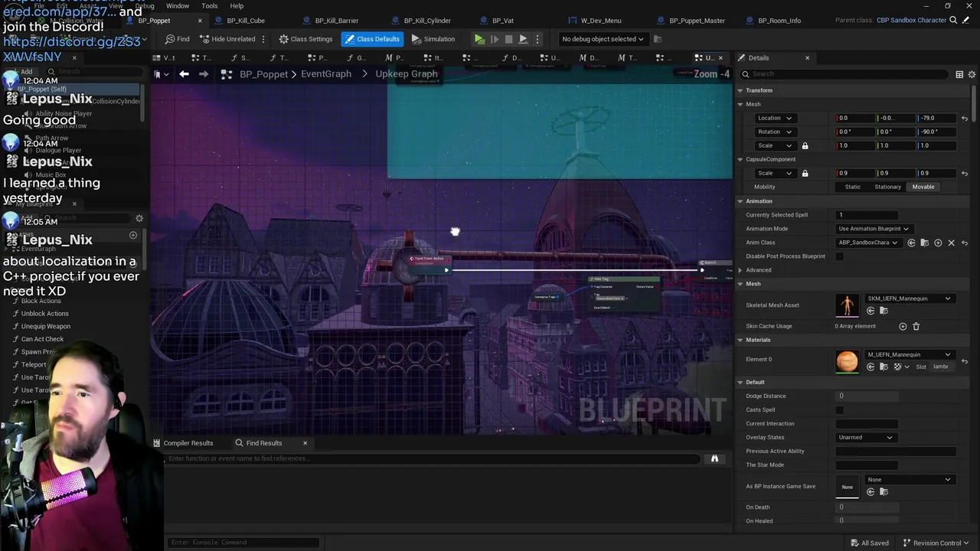This screenshot has height=551, width=980.
Task: Close the Details panel tab
Action: tap(807, 58)
